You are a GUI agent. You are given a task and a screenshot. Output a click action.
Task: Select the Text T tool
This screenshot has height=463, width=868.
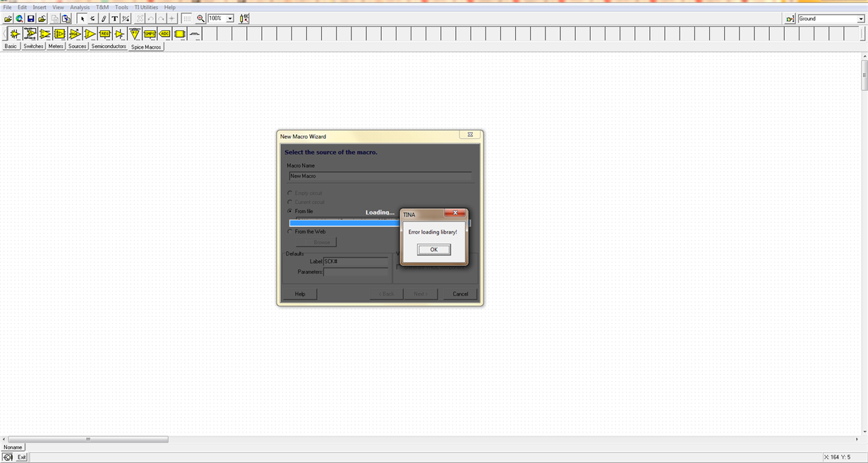point(114,19)
